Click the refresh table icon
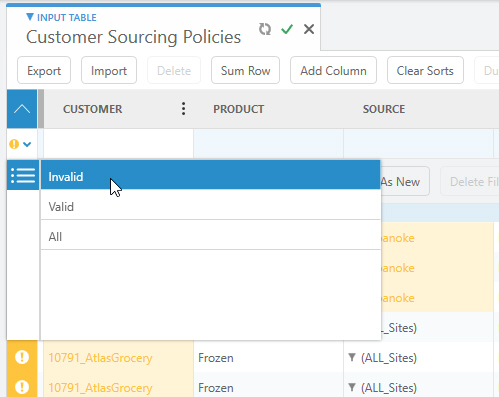499x397 pixels. point(265,29)
